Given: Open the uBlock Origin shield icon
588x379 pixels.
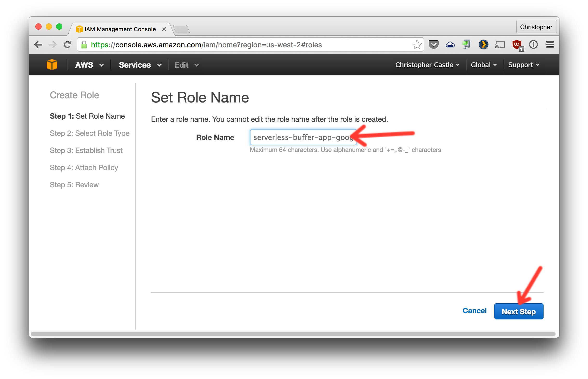Looking at the screenshot, I should click(517, 45).
